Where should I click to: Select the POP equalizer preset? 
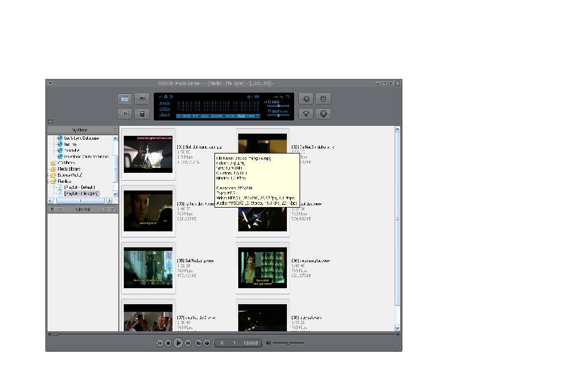click(195, 116)
